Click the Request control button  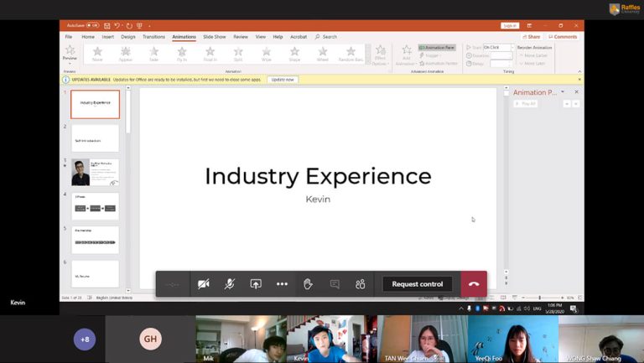[x=418, y=284]
